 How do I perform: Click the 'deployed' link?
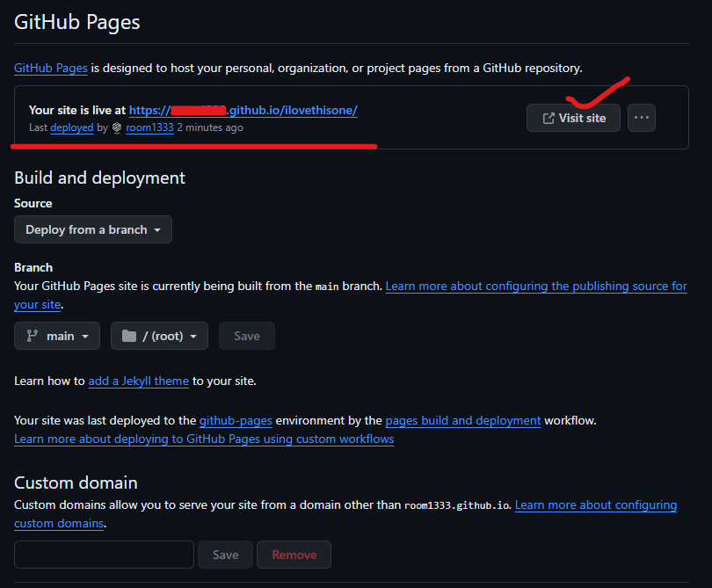(x=72, y=127)
